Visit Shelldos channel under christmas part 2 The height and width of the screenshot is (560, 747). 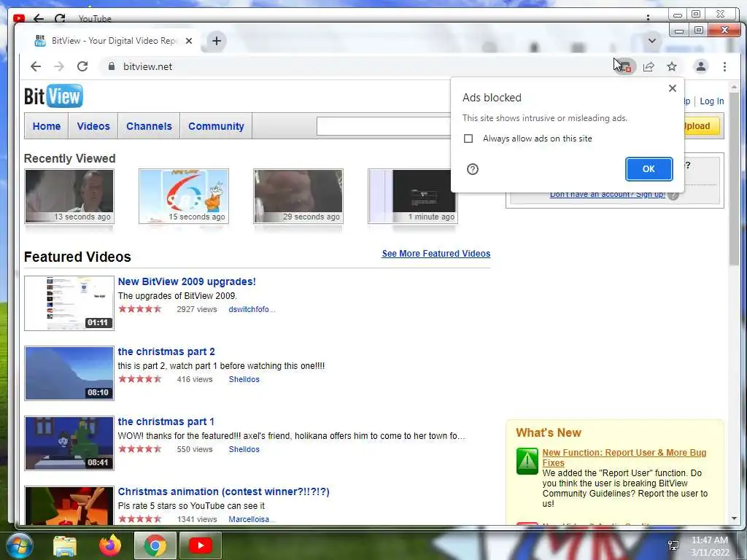click(x=244, y=379)
